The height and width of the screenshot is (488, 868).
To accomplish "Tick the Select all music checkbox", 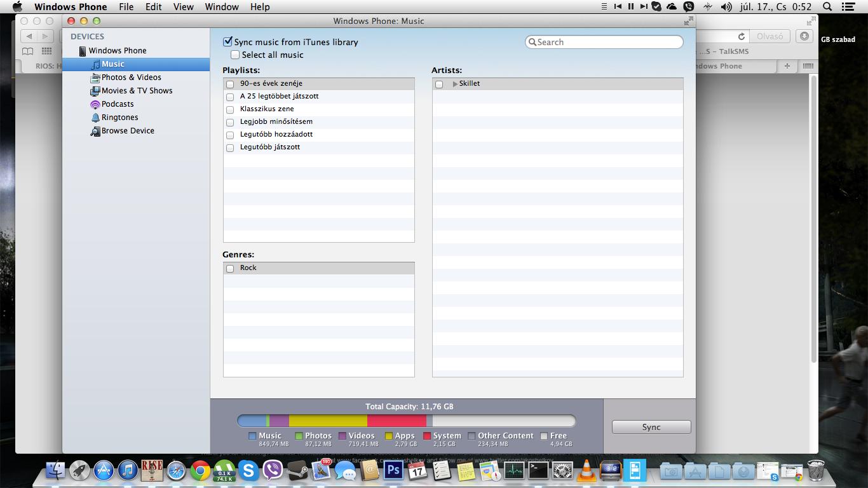I will pos(235,55).
